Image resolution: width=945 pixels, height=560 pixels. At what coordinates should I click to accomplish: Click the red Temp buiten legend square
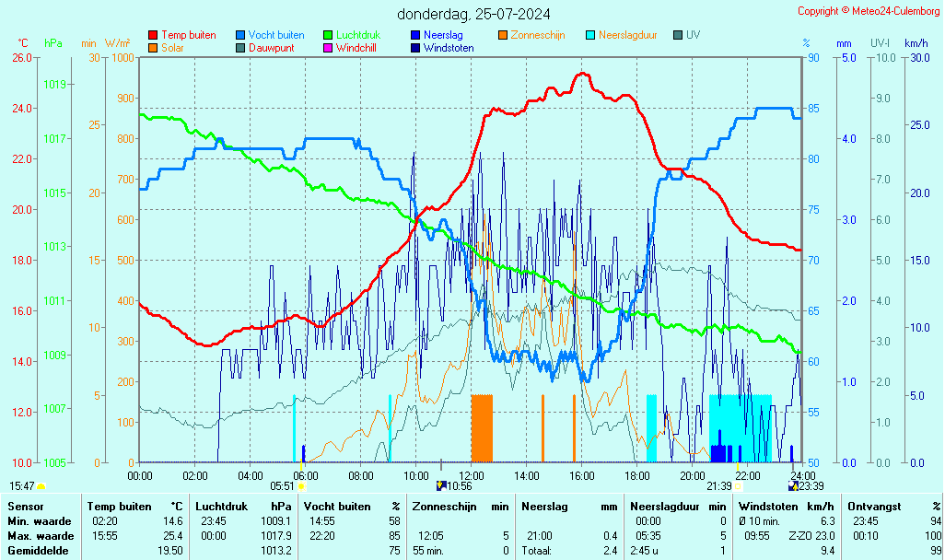tap(153, 35)
